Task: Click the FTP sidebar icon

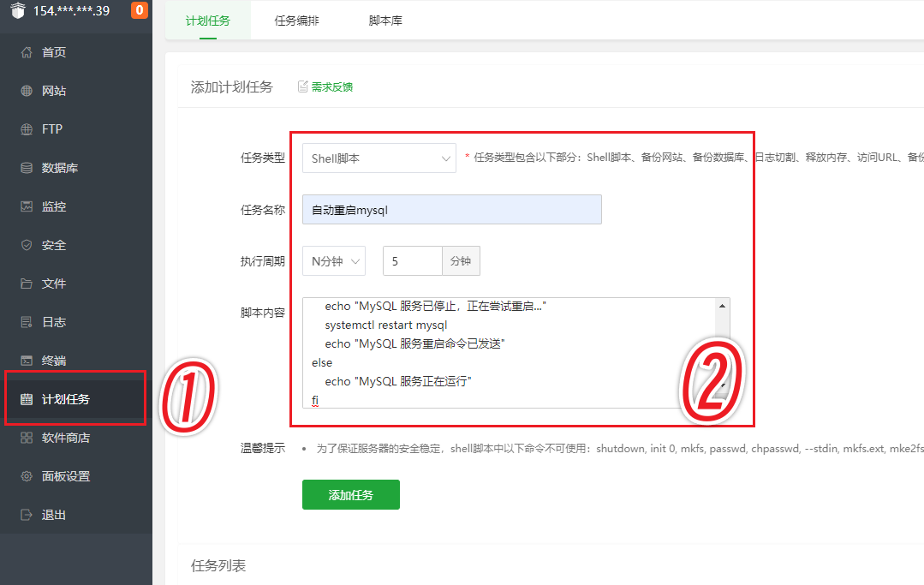Action: (27, 129)
